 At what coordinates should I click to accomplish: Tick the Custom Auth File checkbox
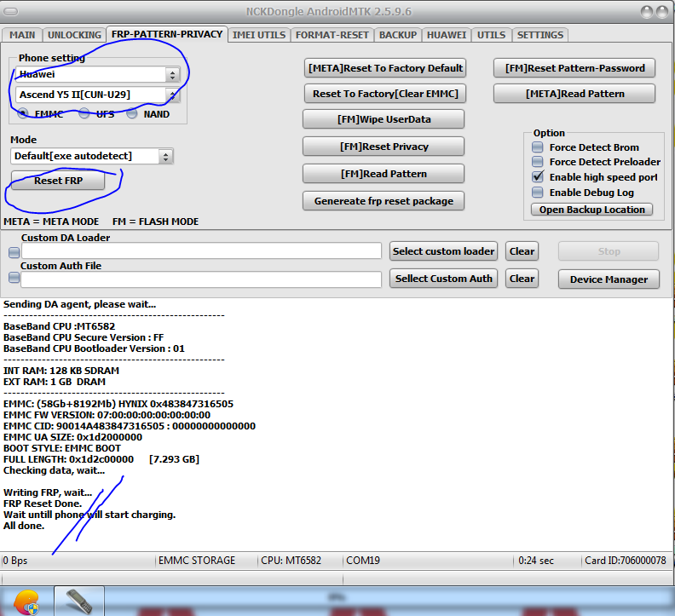click(14, 278)
